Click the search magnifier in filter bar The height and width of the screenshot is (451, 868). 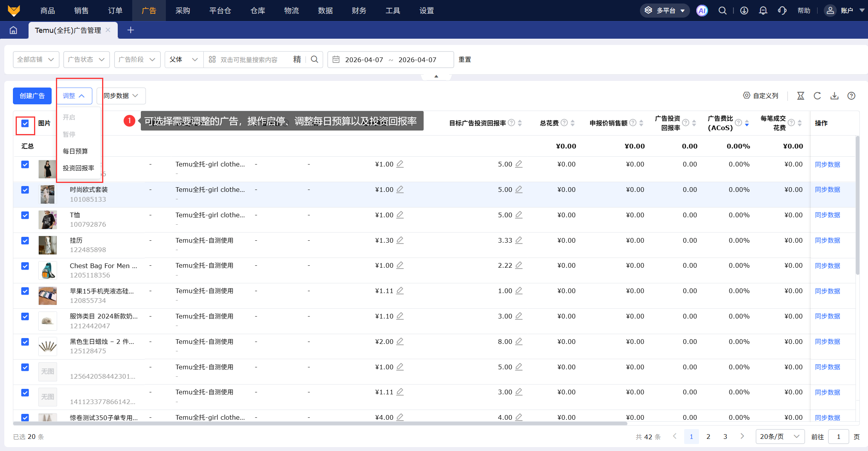pos(314,59)
